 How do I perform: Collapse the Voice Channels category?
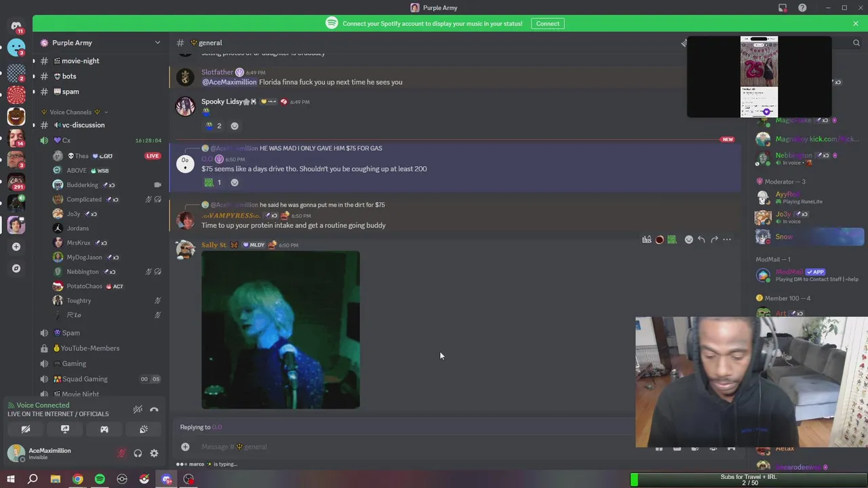[x=75, y=112]
